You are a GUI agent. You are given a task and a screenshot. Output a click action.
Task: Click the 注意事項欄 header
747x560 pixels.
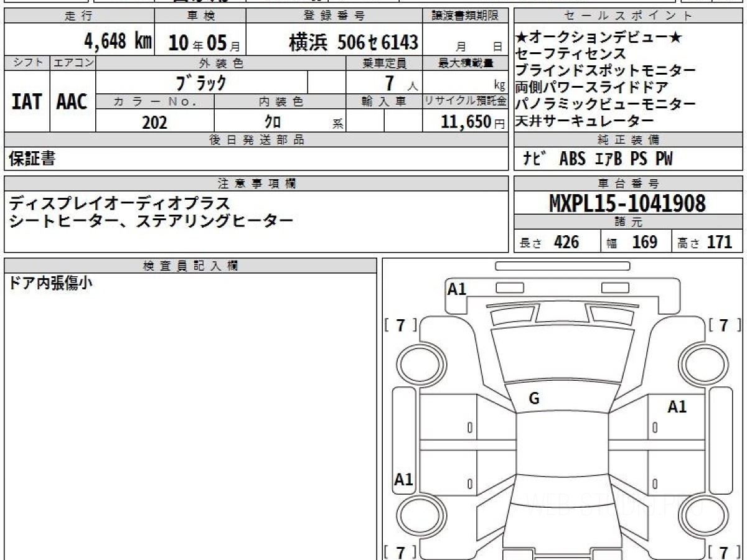(256, 183)
